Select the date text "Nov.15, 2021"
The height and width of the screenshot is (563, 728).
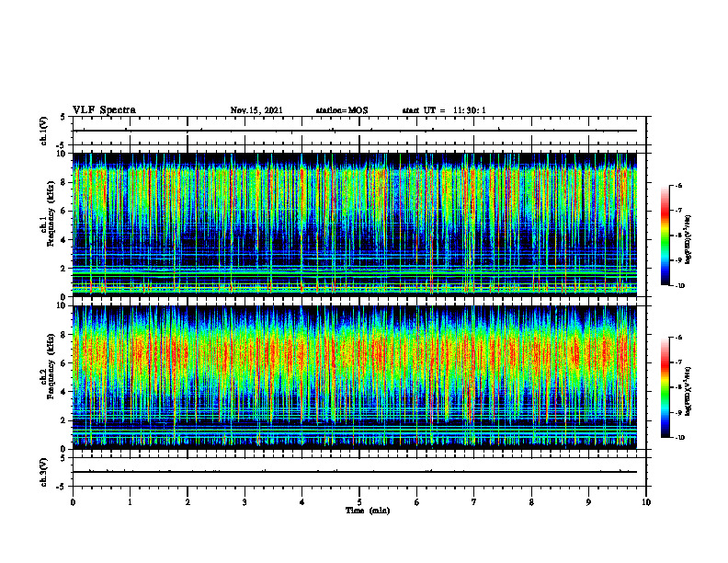tap(256, 110)
